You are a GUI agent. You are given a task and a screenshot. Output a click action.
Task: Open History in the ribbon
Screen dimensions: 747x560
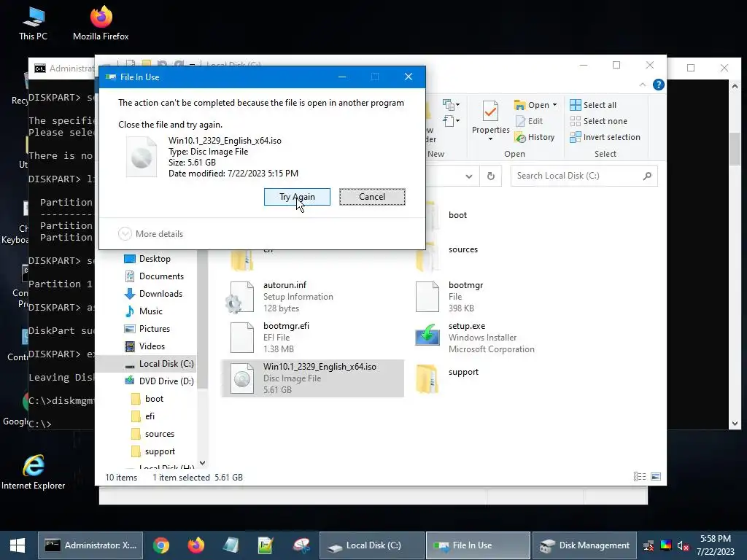(x=535, y=137)
